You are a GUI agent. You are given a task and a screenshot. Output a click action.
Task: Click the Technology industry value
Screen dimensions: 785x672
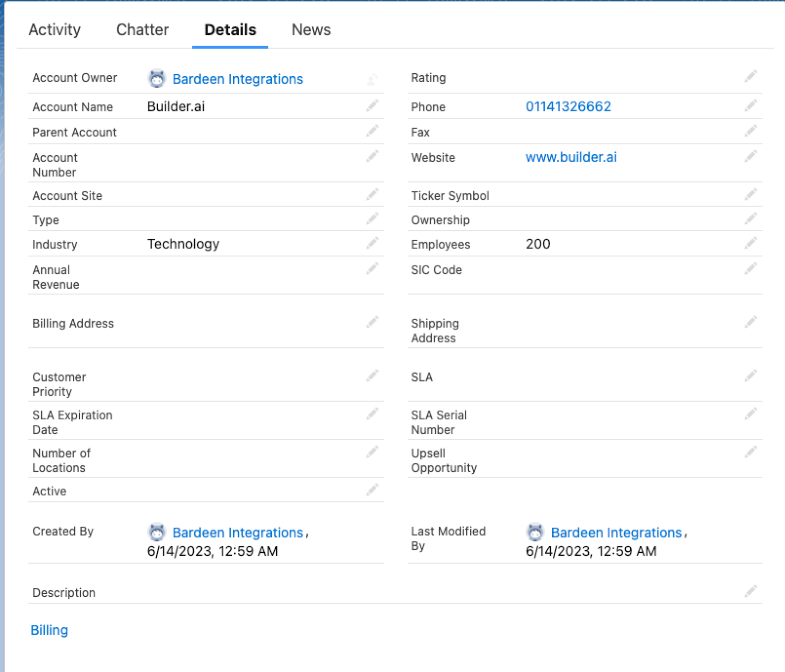[183, 244]
